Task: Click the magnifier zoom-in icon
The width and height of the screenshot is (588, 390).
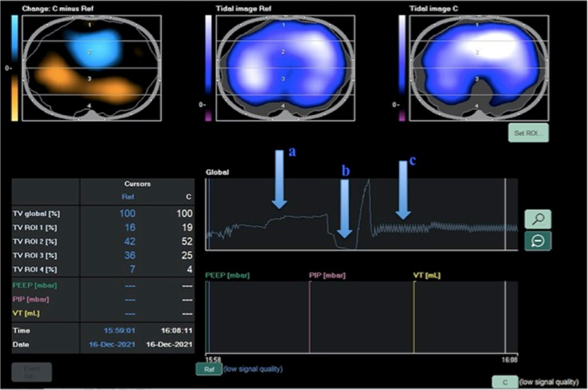Action: [x=538, y=219]
